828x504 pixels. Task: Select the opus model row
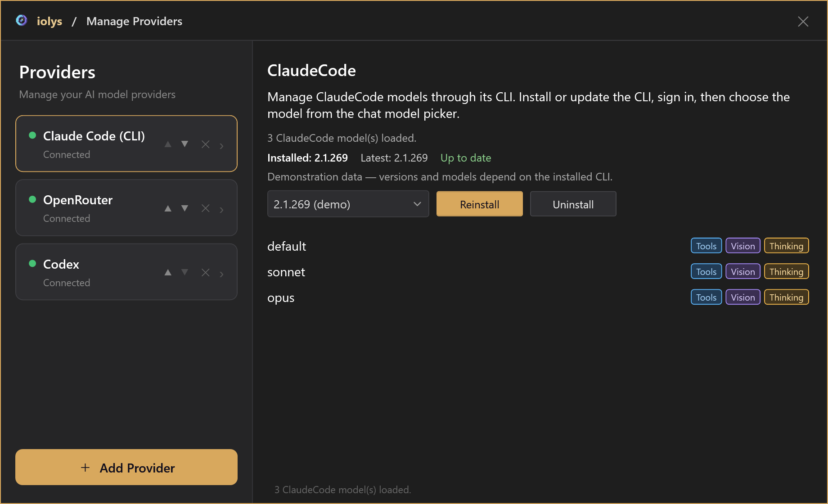coord(538,297)
